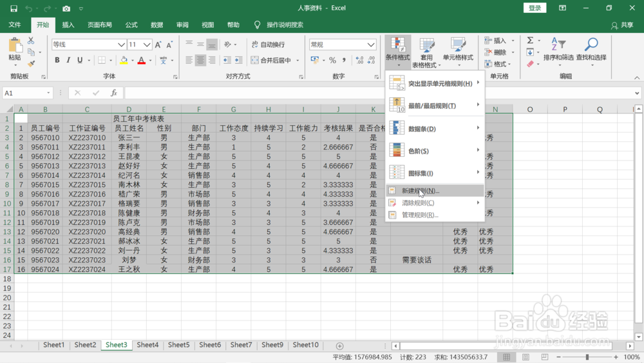The width and height of the screenshot is (644, 363).
Task: Click the AutoSum sigma icon
Action: (x=530, y=40)
